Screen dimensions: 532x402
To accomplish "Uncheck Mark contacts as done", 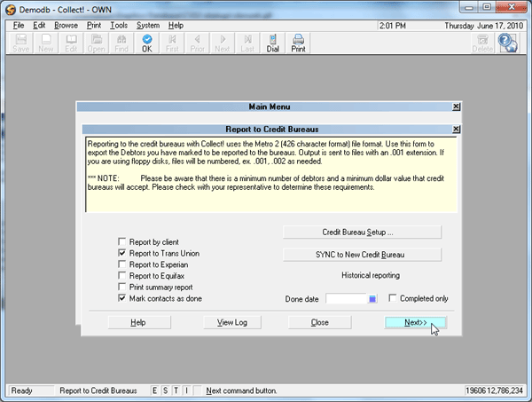I will tap(121, 298).
